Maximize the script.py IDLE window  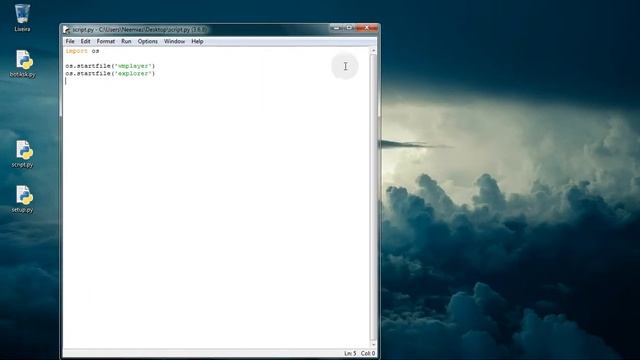point(349,28)
